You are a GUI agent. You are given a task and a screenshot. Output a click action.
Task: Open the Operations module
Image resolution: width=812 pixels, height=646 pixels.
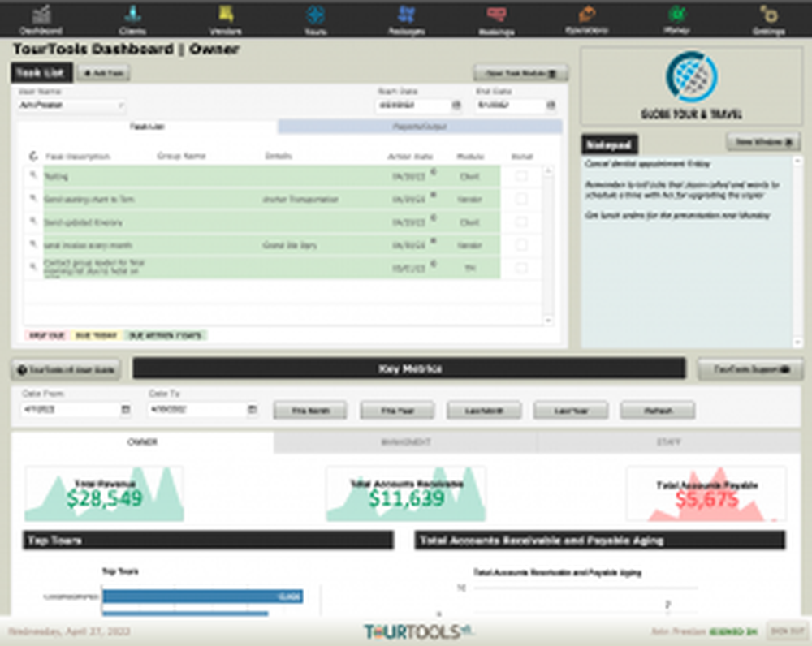pyautogui.click(x=586, y=18)
